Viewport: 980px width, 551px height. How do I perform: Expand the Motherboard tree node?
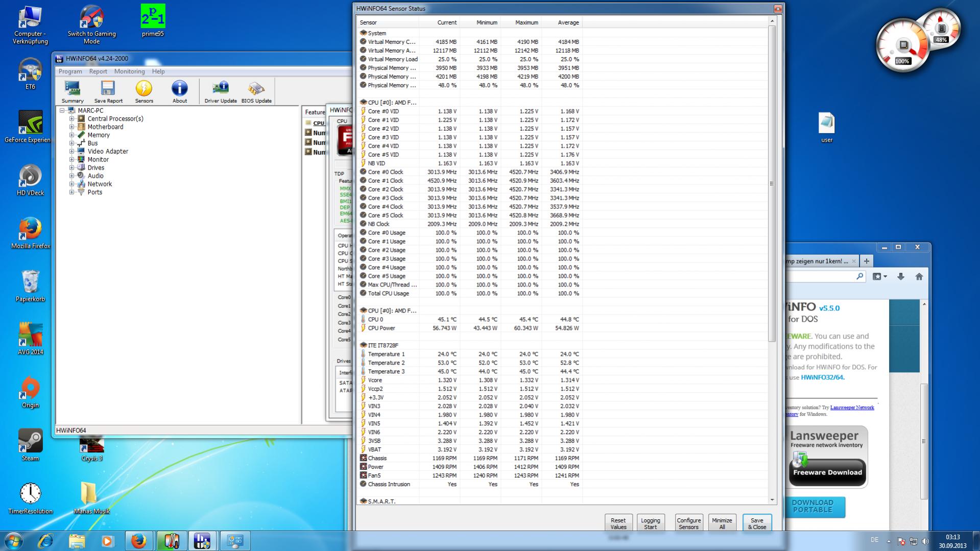pos(72,127)
